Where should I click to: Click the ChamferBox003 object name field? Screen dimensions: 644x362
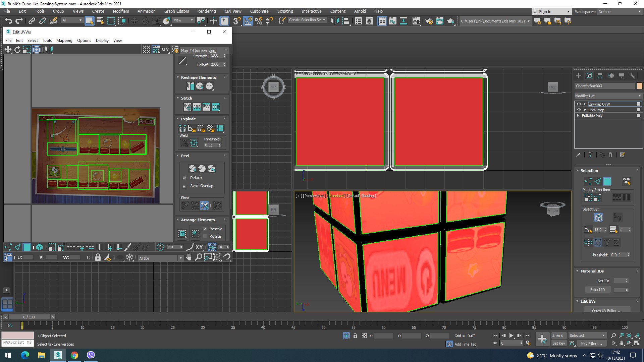[605, 86]
